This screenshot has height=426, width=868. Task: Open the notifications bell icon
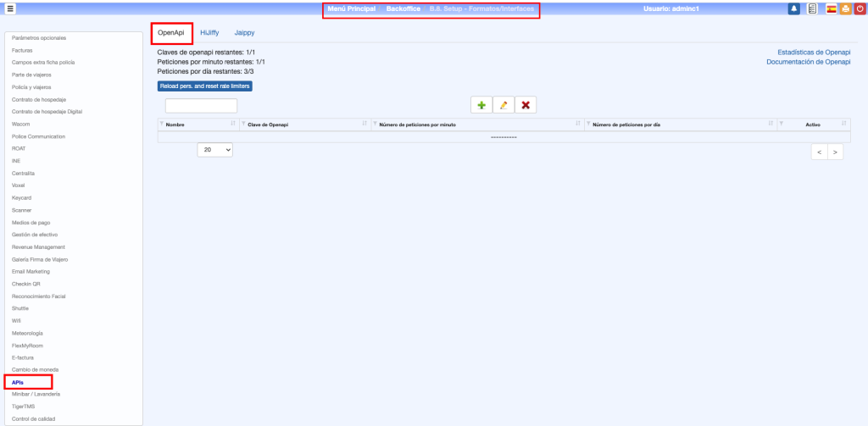click(794, 8)
